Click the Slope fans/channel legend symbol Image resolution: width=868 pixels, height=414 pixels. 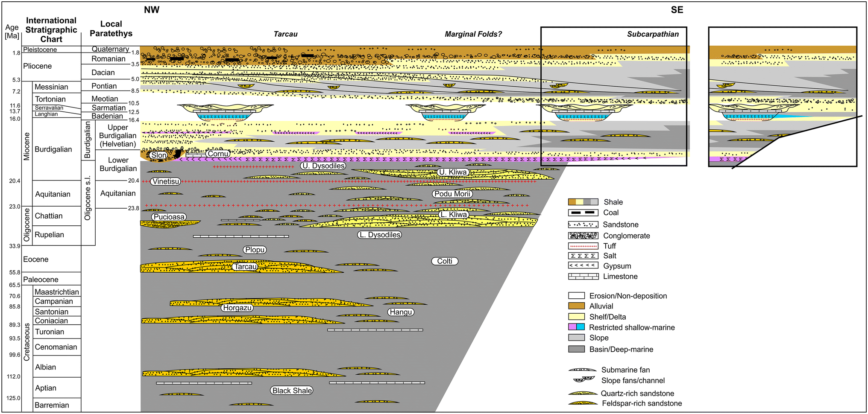(584, 379)
